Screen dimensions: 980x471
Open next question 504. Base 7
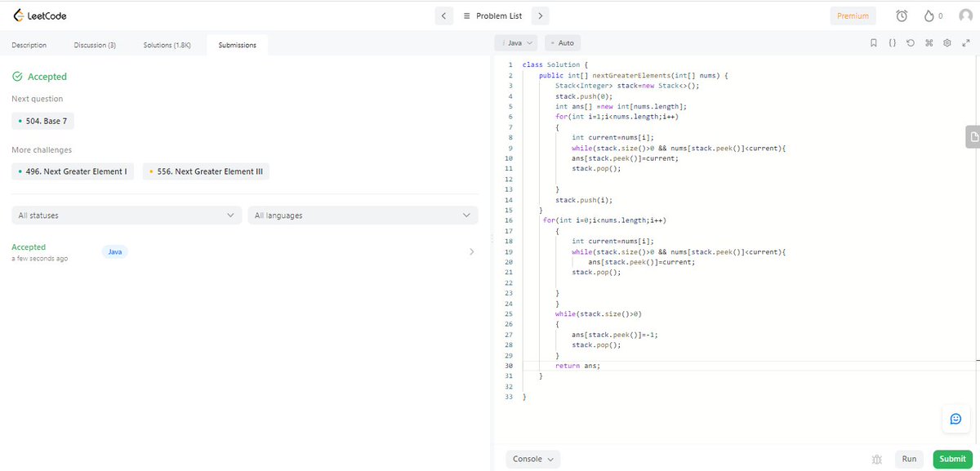pos(42,121)
